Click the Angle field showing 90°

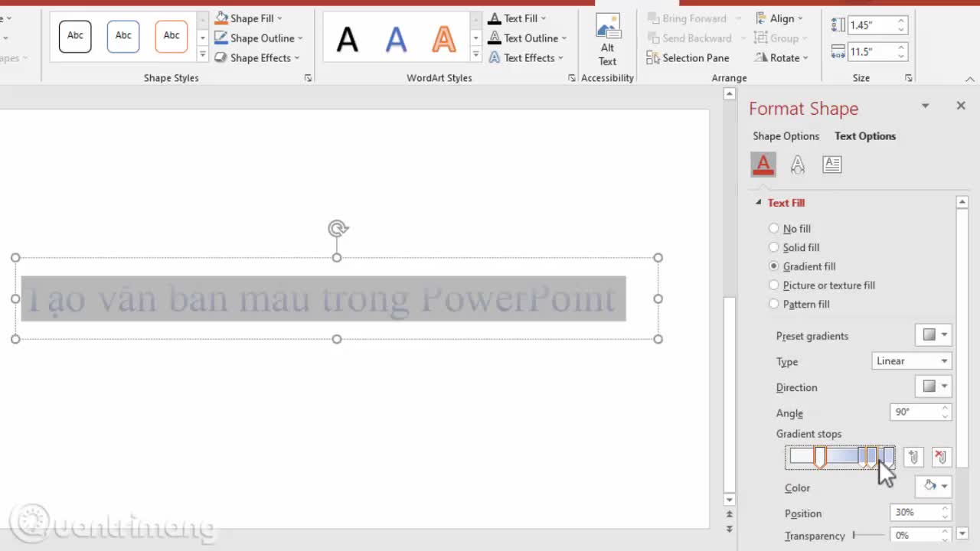click(916, 412)
